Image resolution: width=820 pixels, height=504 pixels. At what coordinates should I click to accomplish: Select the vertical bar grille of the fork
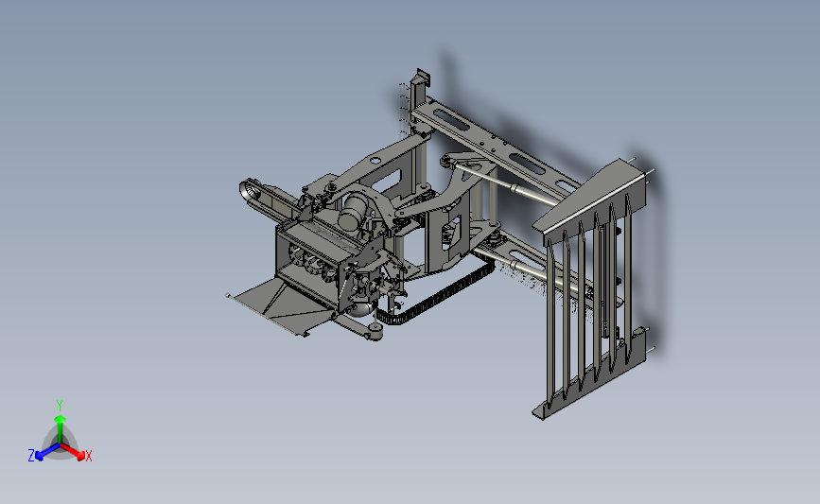pyautogui.click(x=590, y=303)
